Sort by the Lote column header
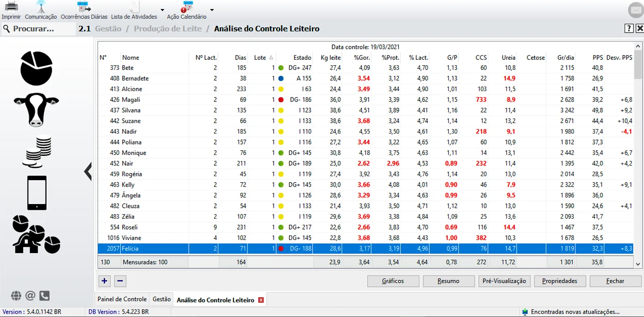The height and width of the screenshot is (317, 644). 264,57
